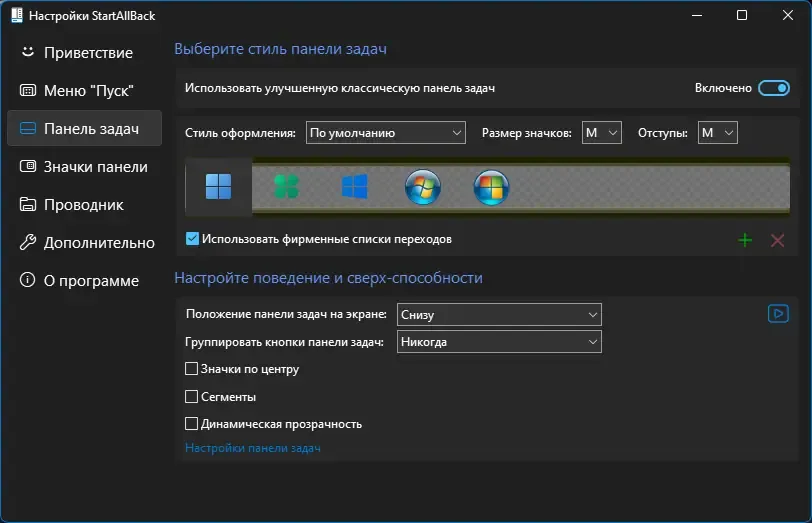Expand the Группировать кнопки dropdown
The image size is (812, 523).
point(499,342)
